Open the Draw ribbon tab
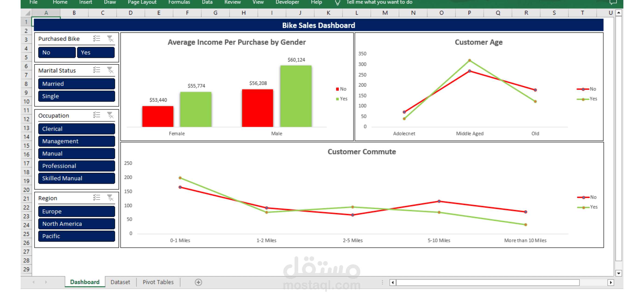The height and width of the screenshot is (298, 644). 110,2
